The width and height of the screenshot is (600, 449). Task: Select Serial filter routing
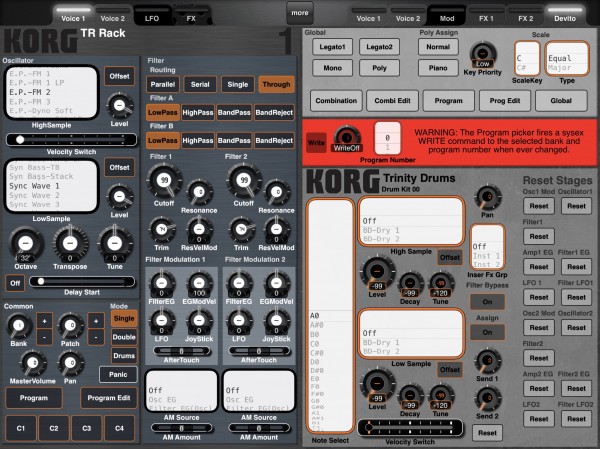[x=200, y=85]
